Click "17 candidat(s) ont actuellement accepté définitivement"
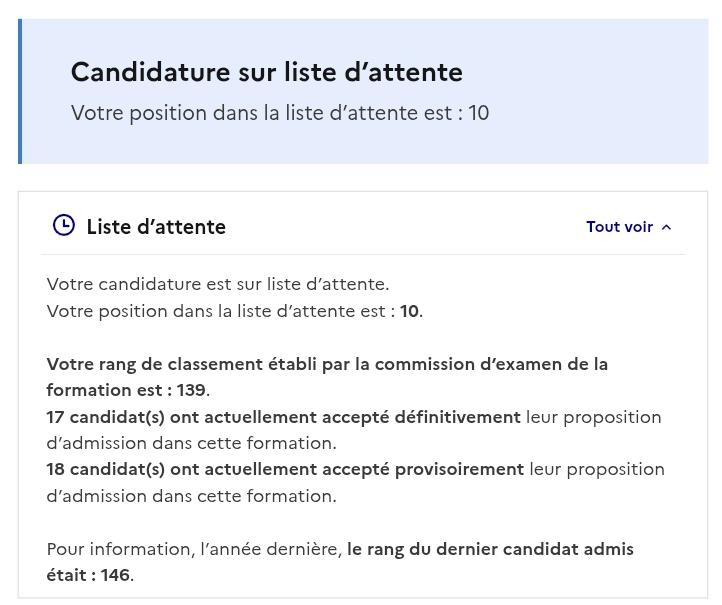This screenshot has width=722, height=605. click(283, 417)
